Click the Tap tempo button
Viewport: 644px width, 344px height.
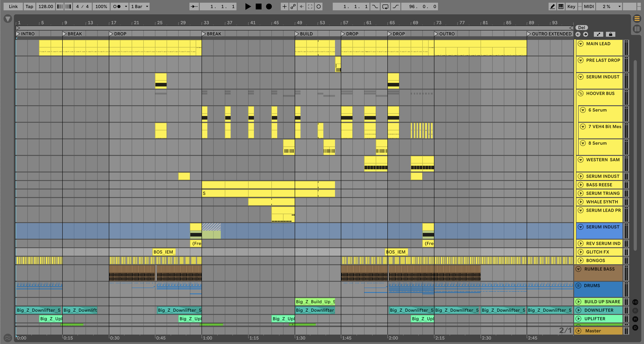point(29,6)
